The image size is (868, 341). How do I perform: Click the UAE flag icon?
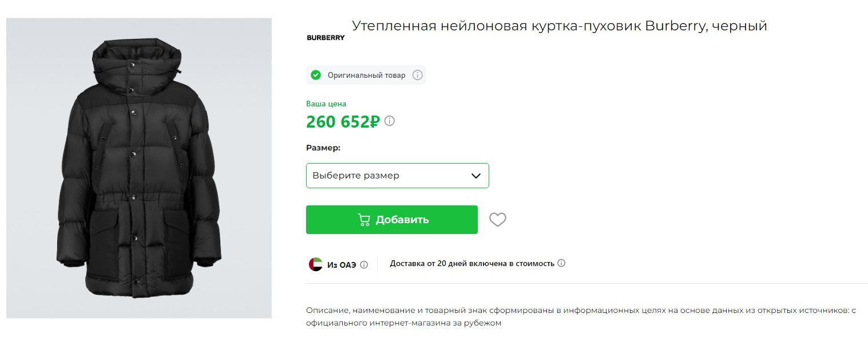pos(316,264)
